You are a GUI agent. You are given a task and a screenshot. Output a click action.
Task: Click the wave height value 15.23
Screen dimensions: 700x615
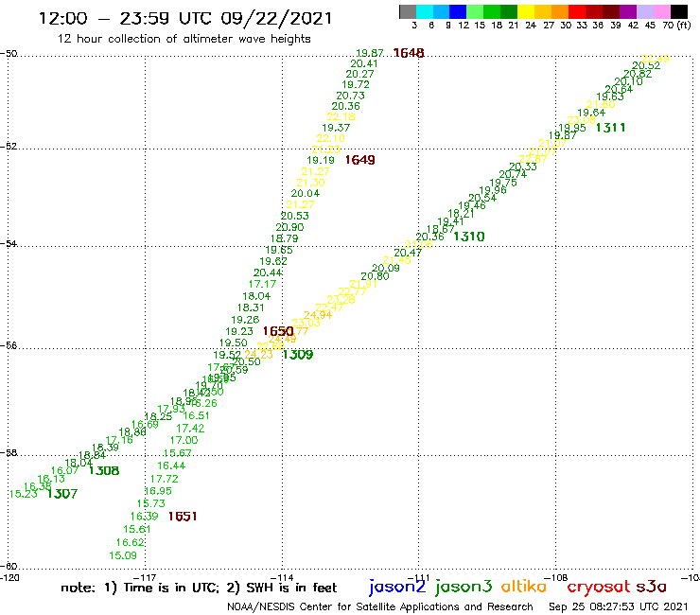coord(24,494)
